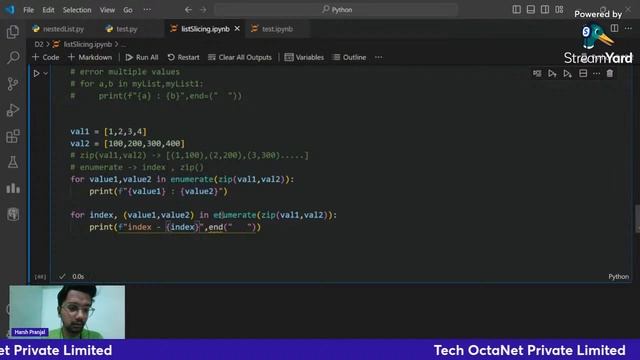Open the Source Control view

click(13, 84)
